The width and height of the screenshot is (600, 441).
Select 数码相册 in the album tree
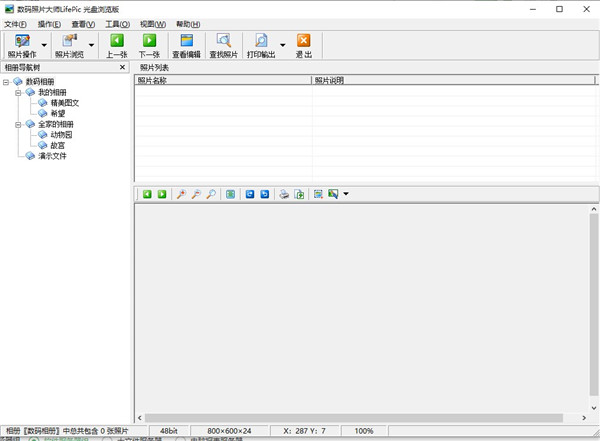tap(40, 82)
